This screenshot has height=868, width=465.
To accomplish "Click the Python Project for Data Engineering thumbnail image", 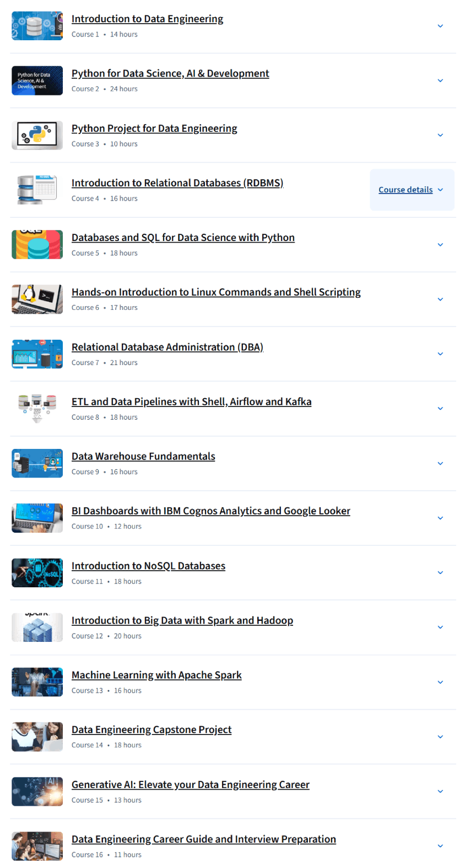I will pyautogui.click(x=37, y=135).
